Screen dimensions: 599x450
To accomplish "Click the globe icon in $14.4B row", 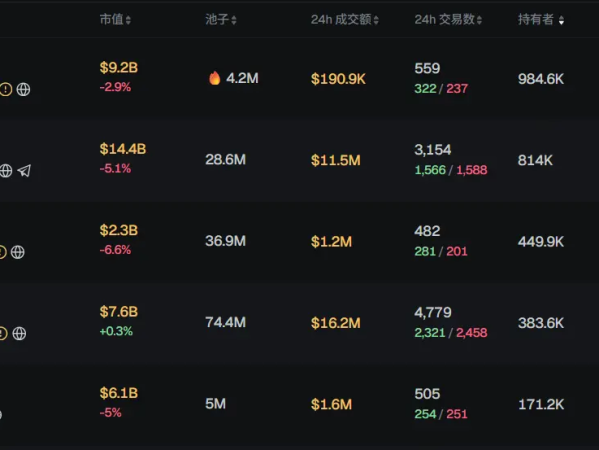I will (x=6, y=171).
